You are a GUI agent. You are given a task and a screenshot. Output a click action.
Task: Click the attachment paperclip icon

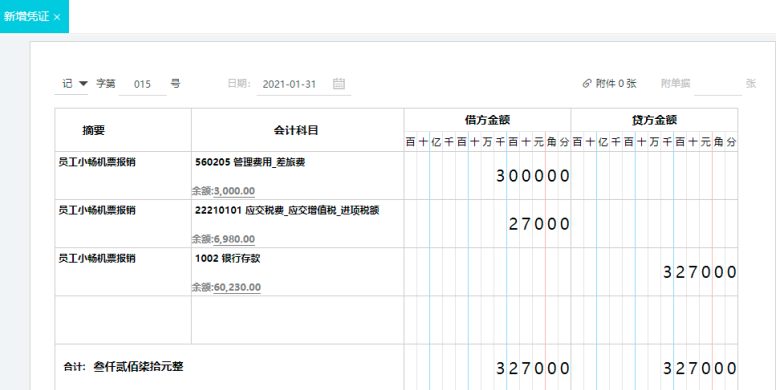(587, 84)
